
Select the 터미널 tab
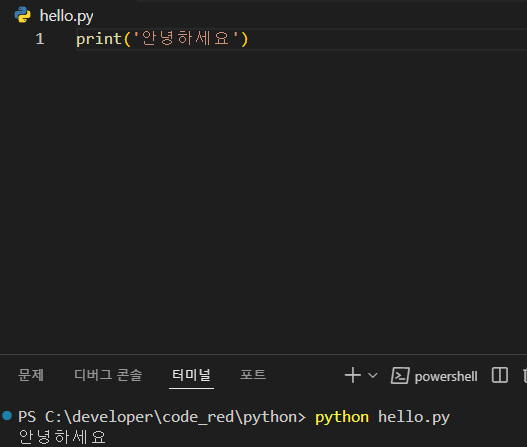click(x=191, y=375)
